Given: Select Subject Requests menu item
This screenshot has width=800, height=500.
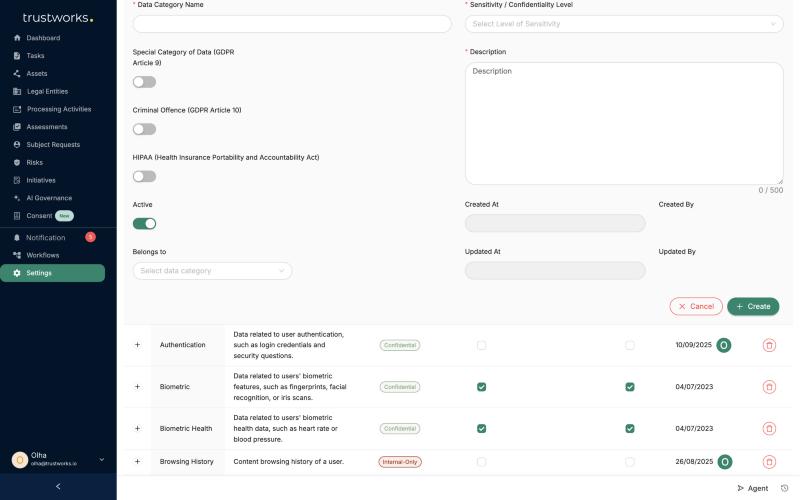Looking at the screenshot, I should (53, 144).
